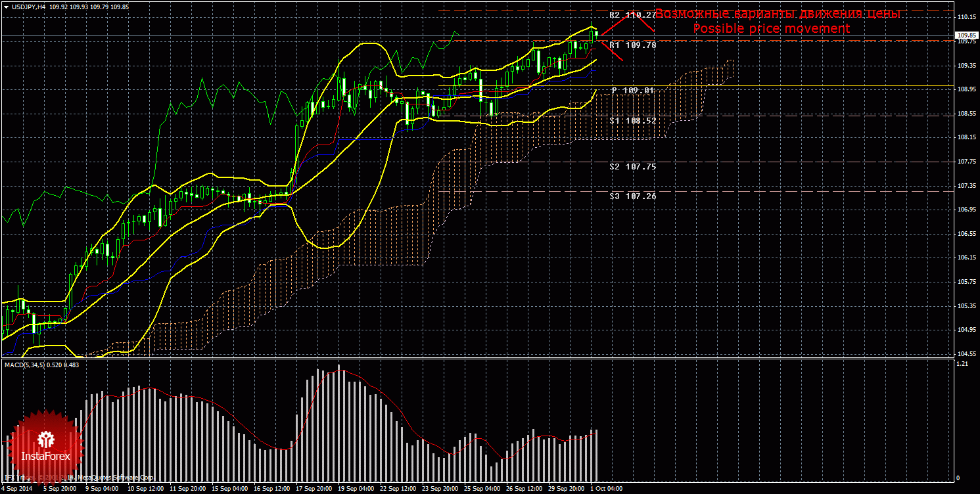
Task: Click the MACD(5,34,5) indicator label
Action: point(24,365)
